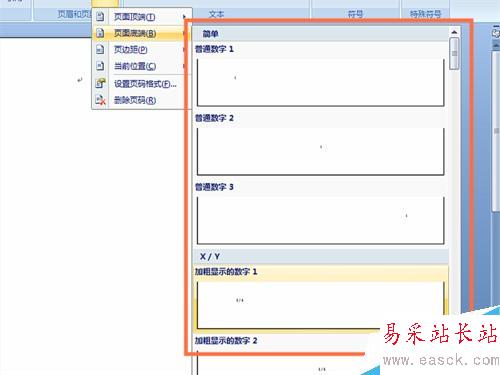
Task: Click the Bottom of Page (页面底端) icon
Action: 100,33
